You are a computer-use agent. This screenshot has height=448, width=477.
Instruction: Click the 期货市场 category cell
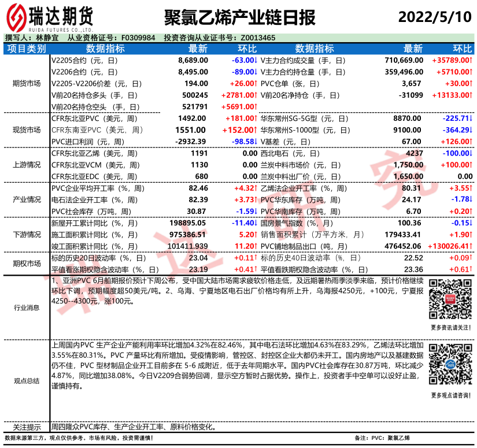(x=27, y=83)
